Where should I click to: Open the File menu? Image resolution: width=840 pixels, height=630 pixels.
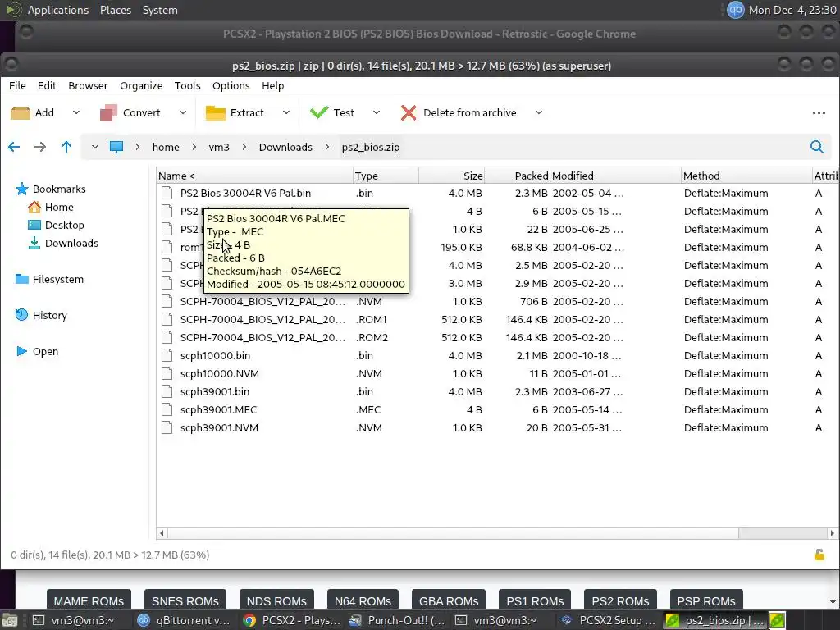pos(17,85)
